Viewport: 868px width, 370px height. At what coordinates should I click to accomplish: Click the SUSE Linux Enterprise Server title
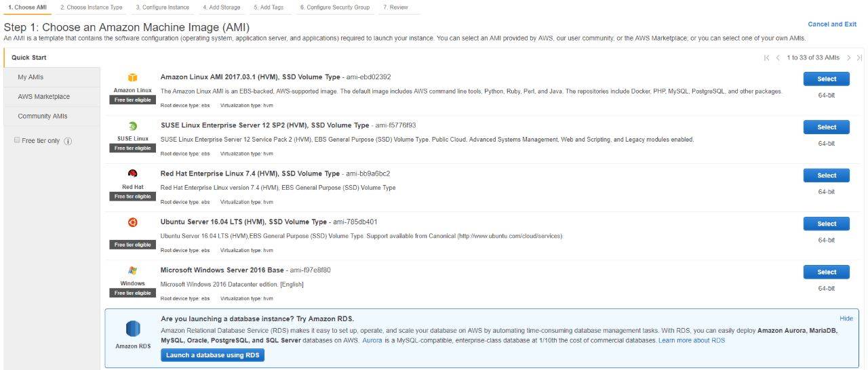[265, 125]
